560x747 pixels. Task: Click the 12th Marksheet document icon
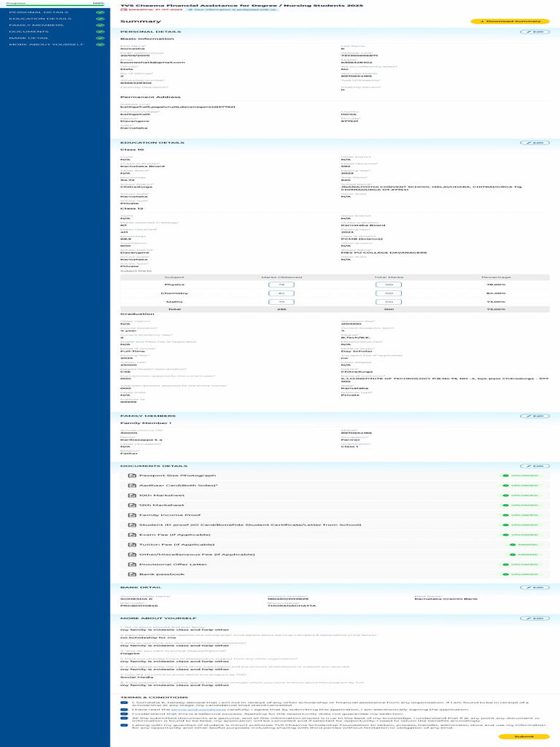click(132, 505)
